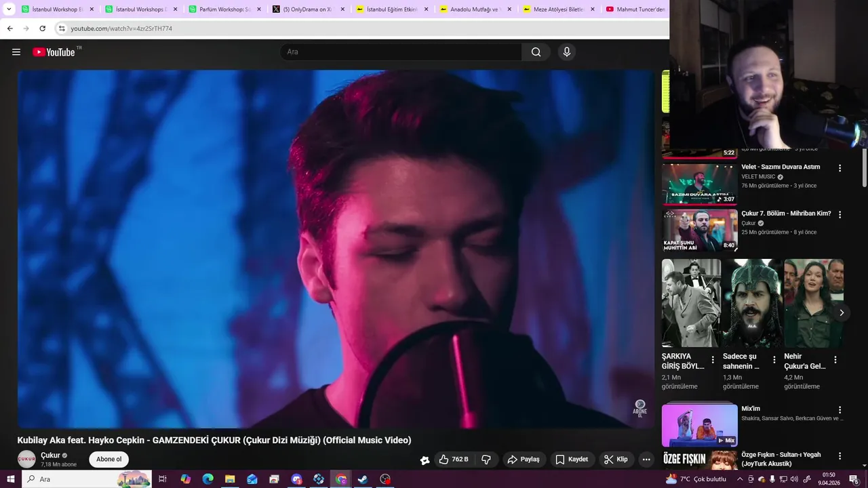Screen dimensions: 868x488
Task: Open options for 'Nehir Çukur'a Gel...' short
Action: [835, 360]
